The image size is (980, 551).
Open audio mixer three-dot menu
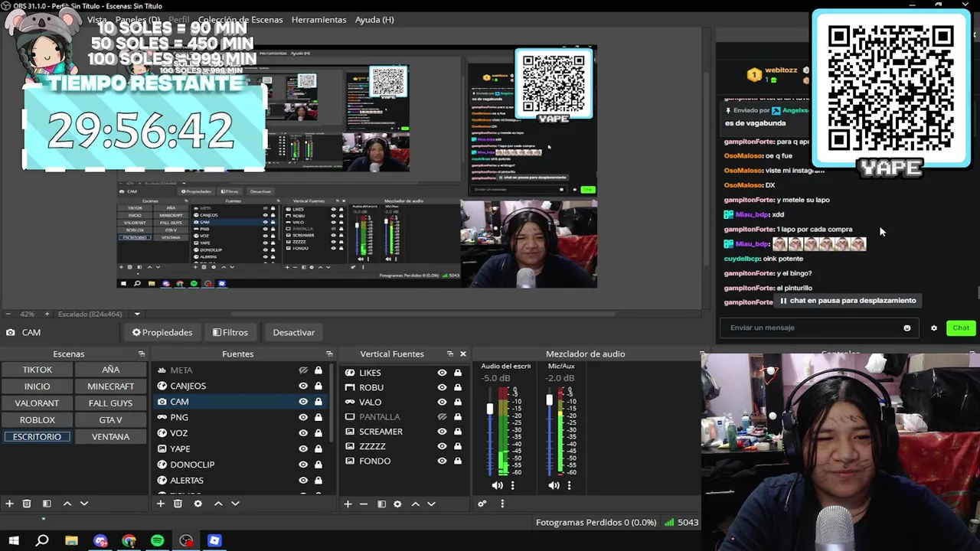[x=502, y=504]
